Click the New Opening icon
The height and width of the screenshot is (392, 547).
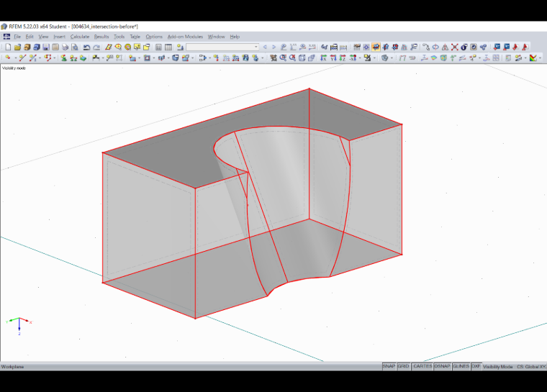pos(147,58)
